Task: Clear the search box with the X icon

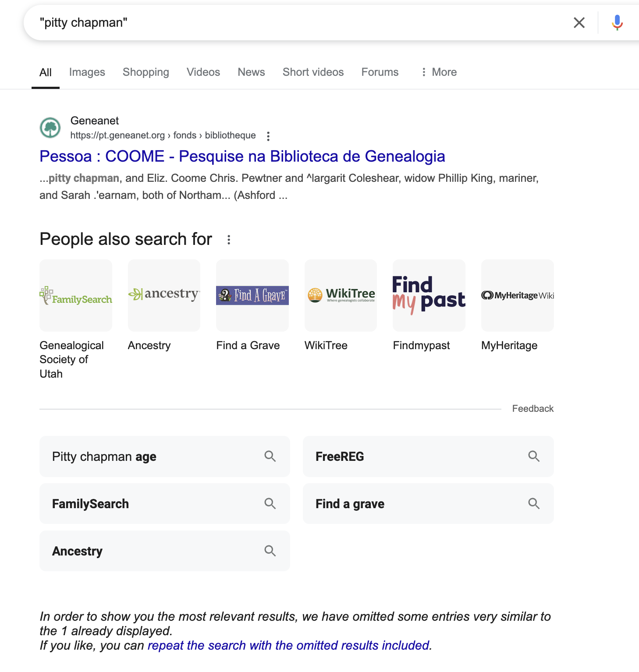Action: 579,22
